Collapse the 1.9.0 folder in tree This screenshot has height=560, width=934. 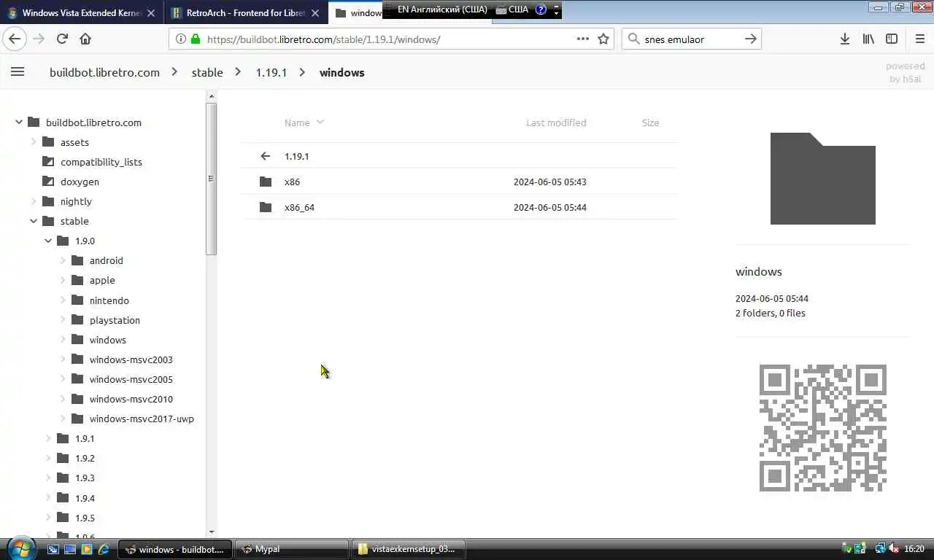click(x=48, y=241)
